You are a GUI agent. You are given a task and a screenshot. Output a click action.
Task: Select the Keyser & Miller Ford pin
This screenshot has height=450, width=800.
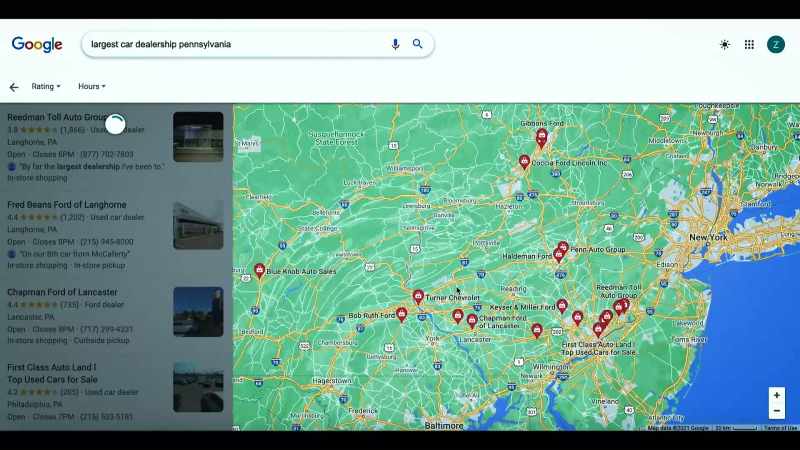tap(562, 306)
